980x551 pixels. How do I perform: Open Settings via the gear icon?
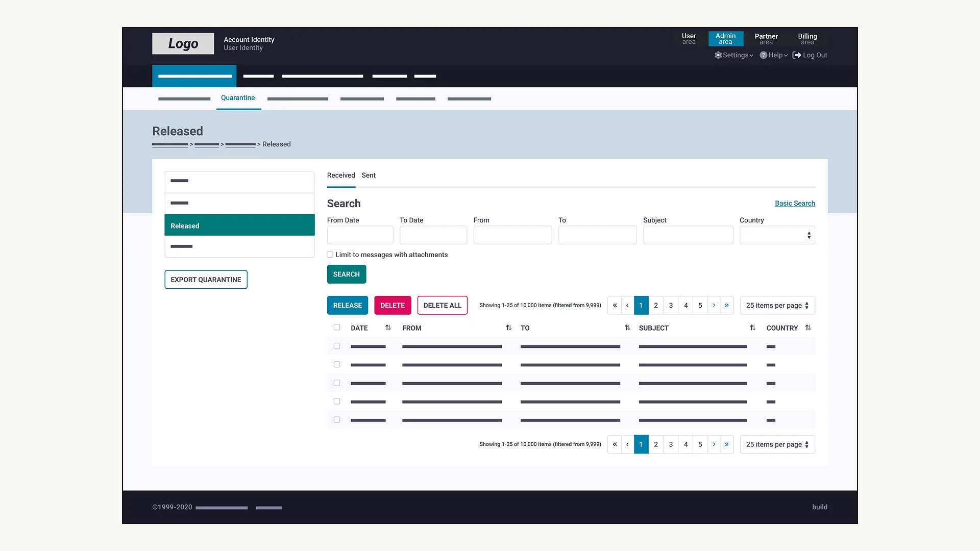coord(718,55)
